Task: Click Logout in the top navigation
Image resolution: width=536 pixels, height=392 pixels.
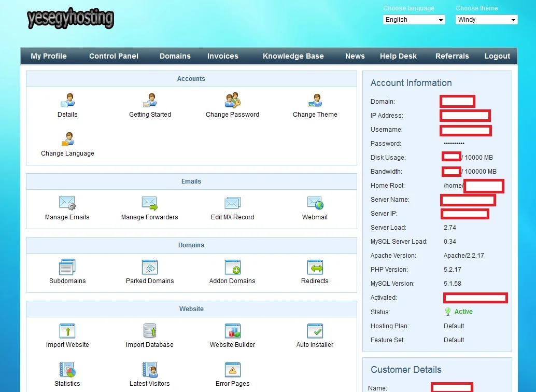Action: 497,56
